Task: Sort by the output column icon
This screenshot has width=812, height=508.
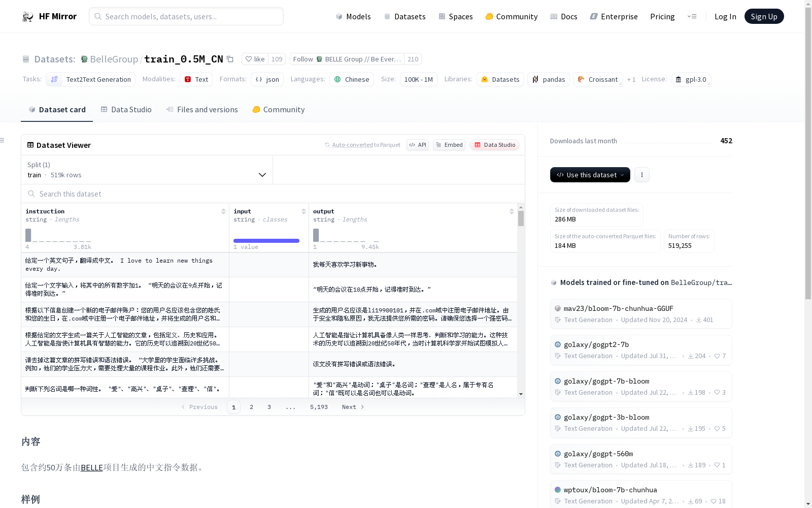Action: coord(512,211)
